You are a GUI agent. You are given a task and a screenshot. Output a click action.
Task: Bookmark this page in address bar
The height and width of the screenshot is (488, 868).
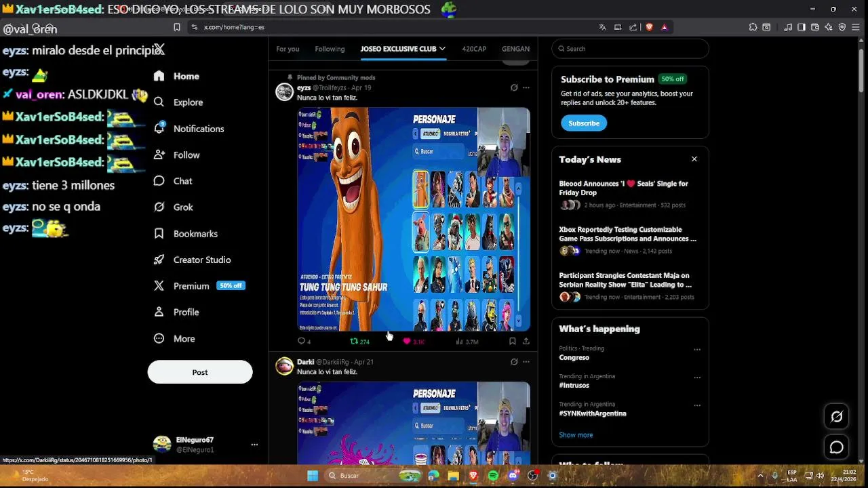(x=177, y=27)
